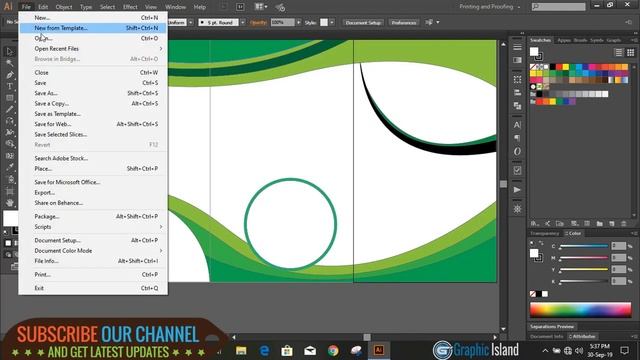Click the Preferences button
This screenshot has height=360, width=640.
pyautogui.click(x=404, y=22)
